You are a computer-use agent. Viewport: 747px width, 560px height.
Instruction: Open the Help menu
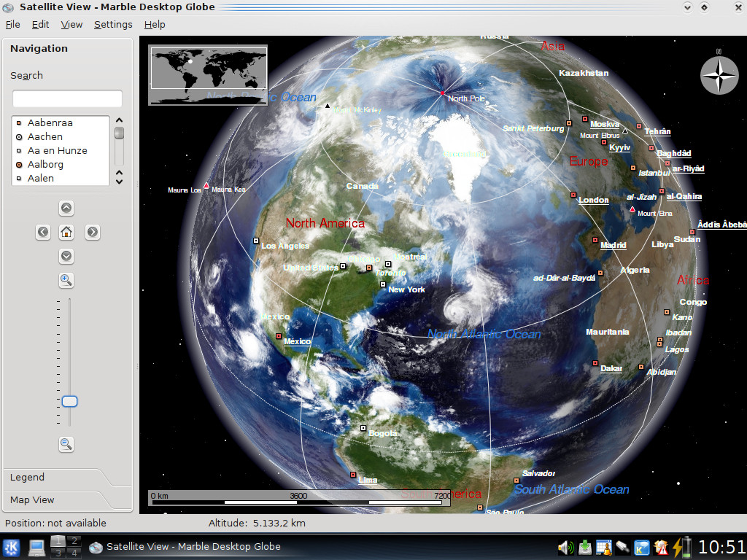155,24
